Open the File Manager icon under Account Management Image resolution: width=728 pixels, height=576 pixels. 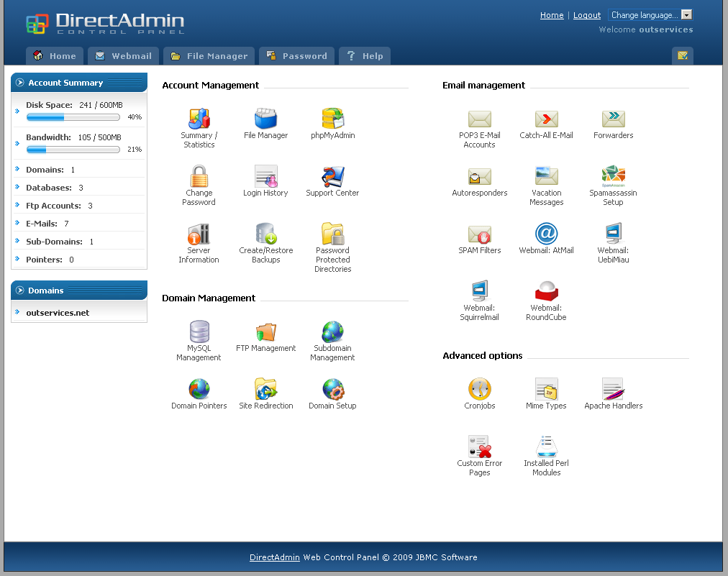click(265, 119)
